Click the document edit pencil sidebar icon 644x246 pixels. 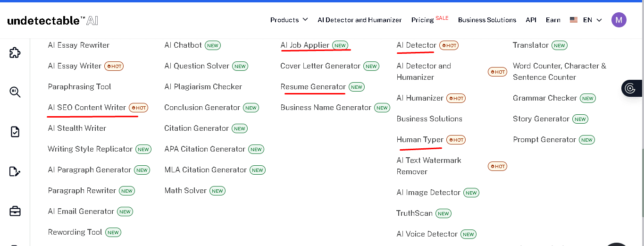(15, 171)
